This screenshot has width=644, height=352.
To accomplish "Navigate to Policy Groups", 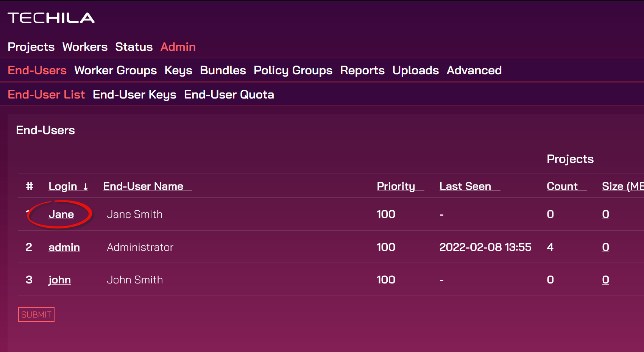I will [x=293, y=70].
